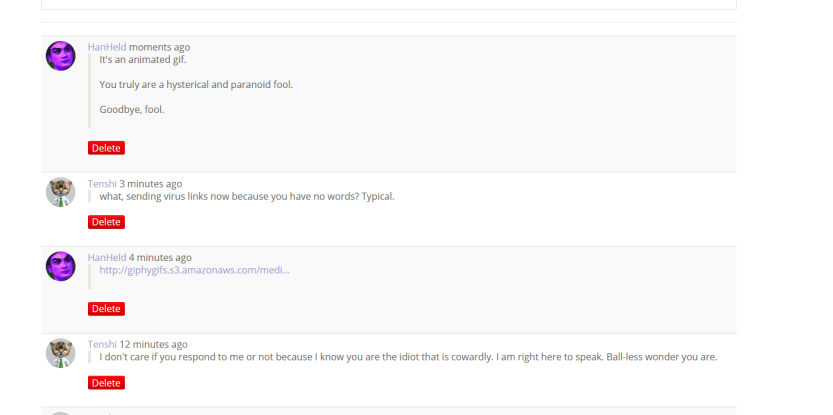This screenshot has width=833, height=415.
Task: Click the "4 minutes ago" timestamp
Action: (160, 258)
